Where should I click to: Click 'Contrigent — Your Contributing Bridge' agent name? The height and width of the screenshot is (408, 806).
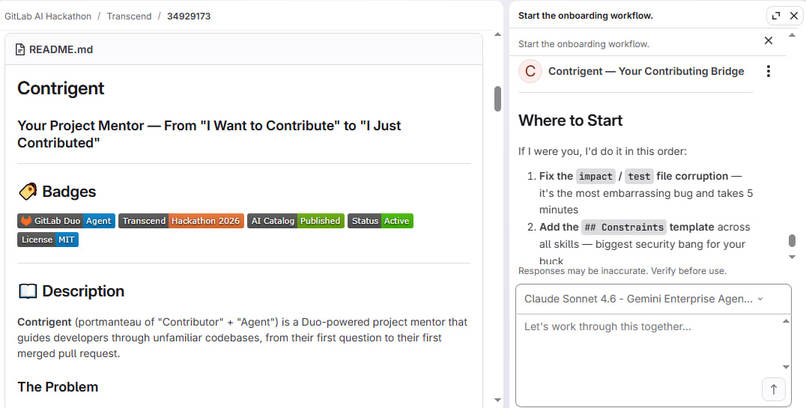(646, 71)
